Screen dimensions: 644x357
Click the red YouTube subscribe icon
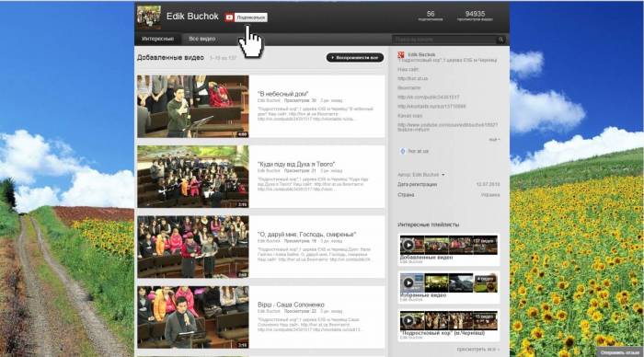pyautogui.click(x=229, y=17)
